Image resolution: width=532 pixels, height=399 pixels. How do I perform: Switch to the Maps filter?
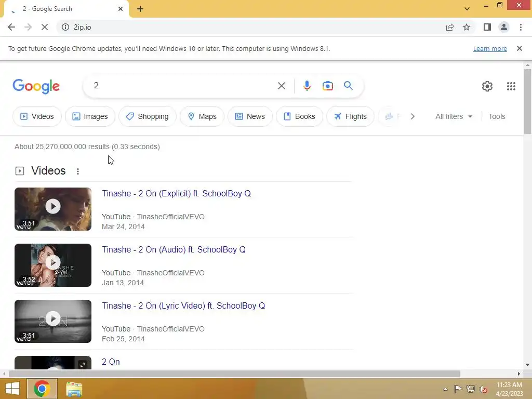pos(202,116)
